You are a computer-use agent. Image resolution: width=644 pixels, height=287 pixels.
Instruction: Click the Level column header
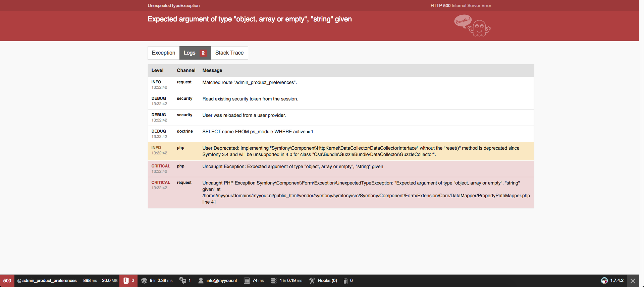pos(157,70)
